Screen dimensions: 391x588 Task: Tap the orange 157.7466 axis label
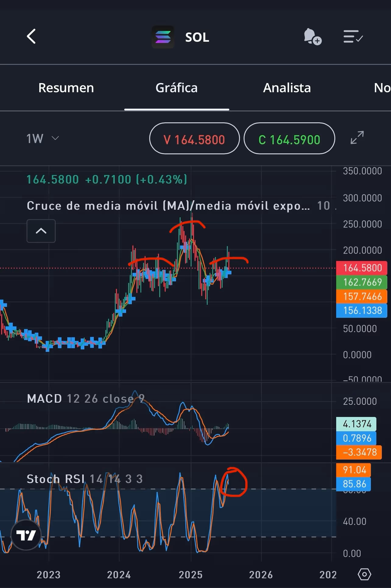click(361, 296)
